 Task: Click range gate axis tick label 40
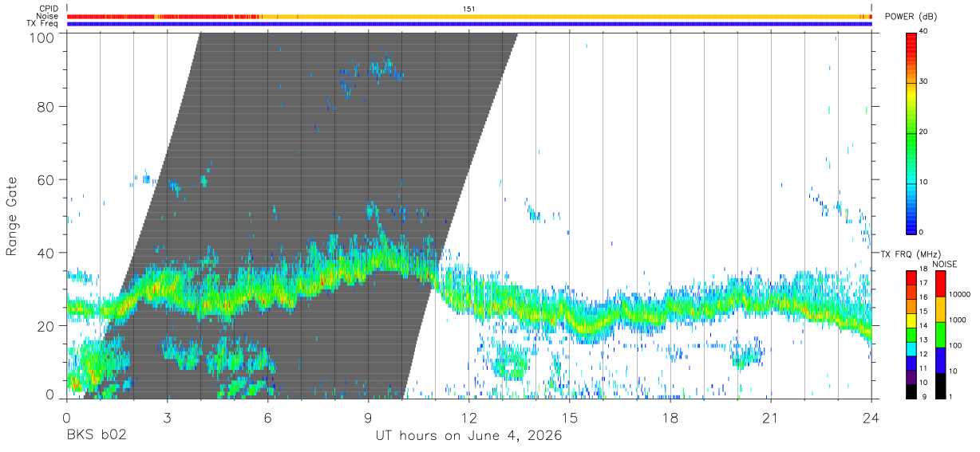point(46,253)
